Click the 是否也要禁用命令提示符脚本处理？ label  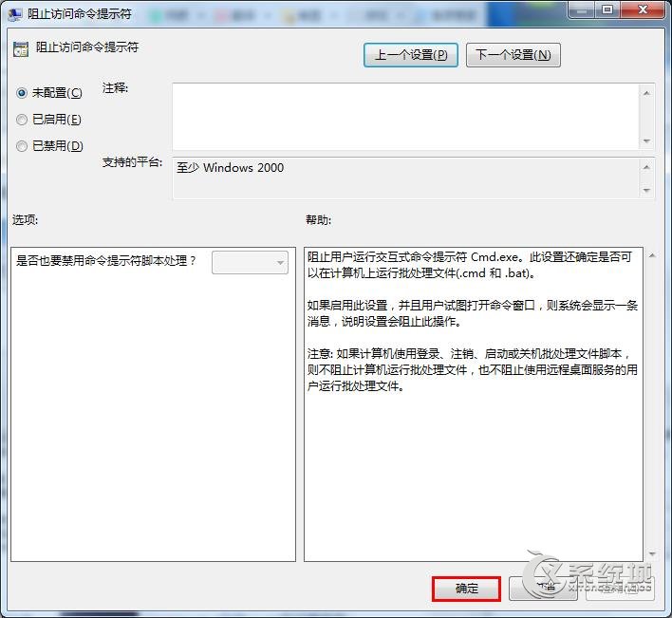tap(106, 260)
